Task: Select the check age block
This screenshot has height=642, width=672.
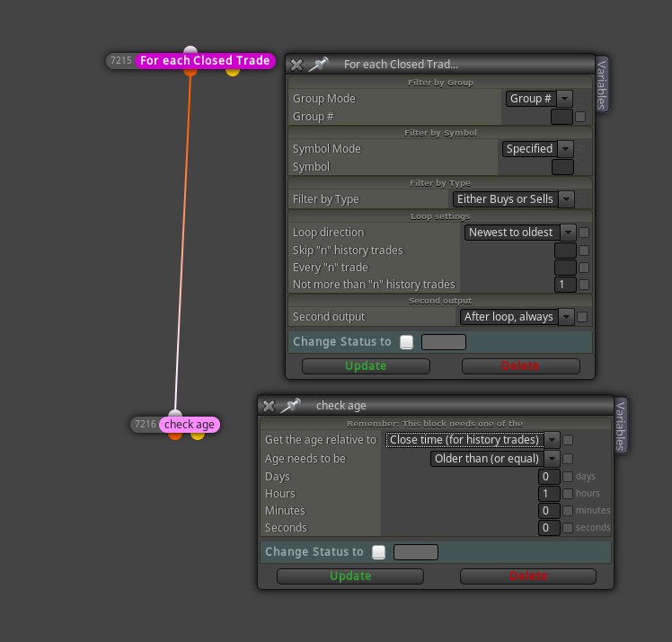Action: click(189, 425)
